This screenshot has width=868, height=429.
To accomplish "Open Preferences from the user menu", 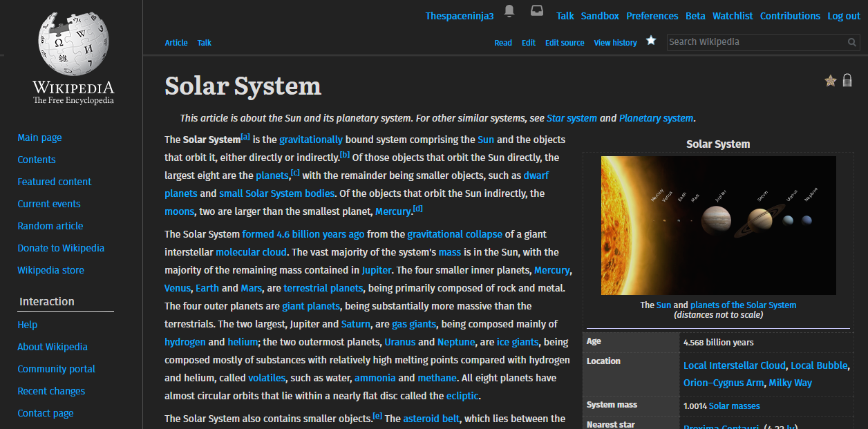I will click(652, 16).
